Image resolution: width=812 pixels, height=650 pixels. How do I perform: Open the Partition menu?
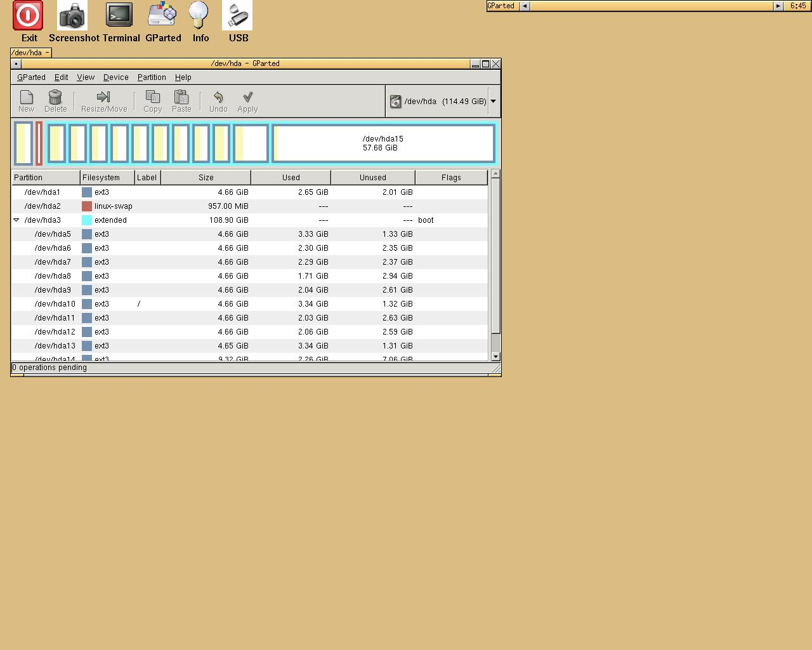pos(152,77)
